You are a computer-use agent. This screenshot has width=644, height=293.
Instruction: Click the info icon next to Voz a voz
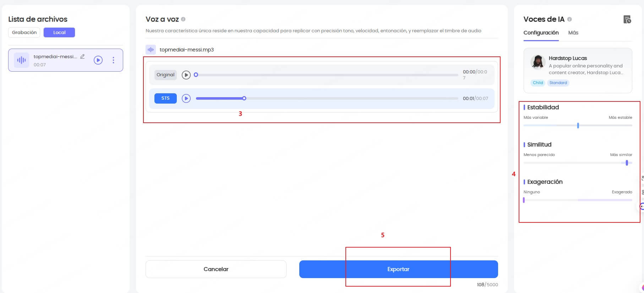click(183, 19)
